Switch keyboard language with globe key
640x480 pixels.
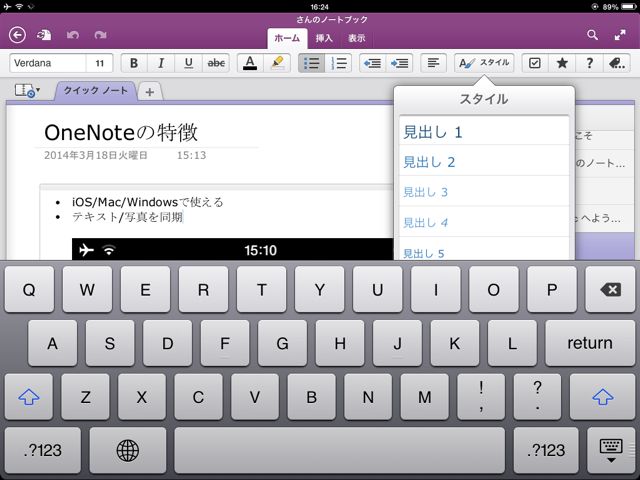(x=127, y=450)
